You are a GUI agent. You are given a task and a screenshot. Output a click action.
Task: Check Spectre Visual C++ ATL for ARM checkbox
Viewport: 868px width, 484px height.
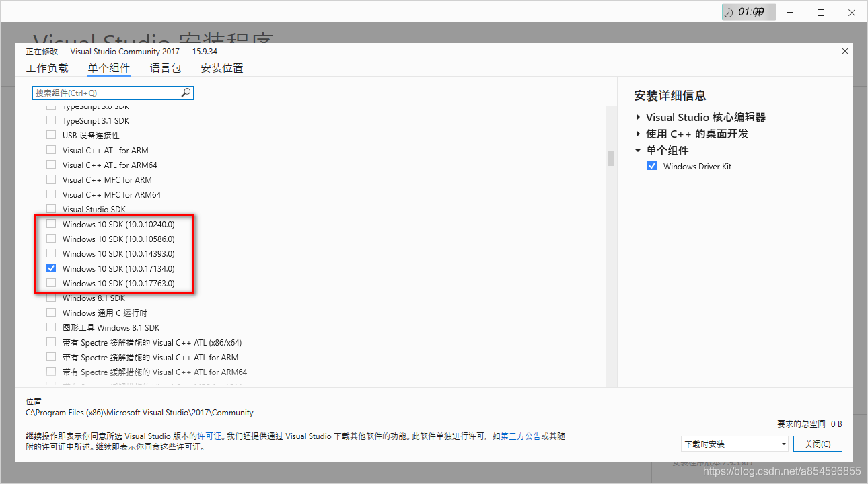coord(51,357)
